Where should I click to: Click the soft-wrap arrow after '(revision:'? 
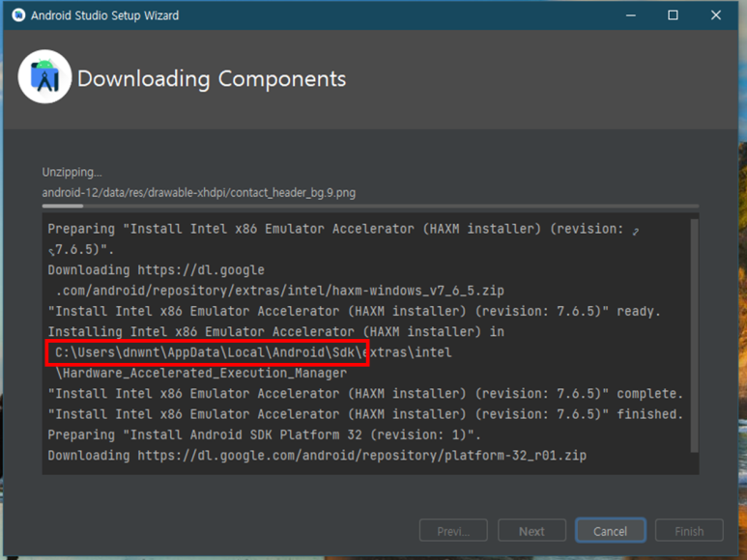point(636,231)
